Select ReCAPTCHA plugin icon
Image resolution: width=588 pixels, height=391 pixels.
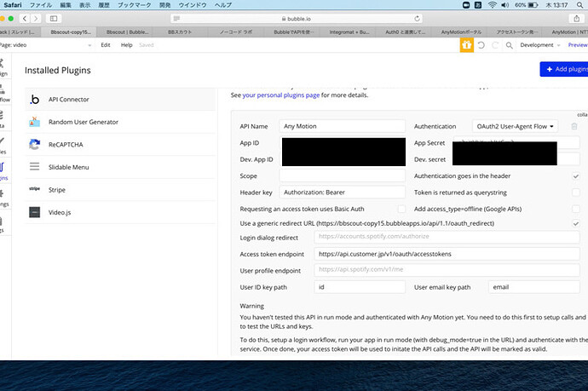tap(34, 144)
